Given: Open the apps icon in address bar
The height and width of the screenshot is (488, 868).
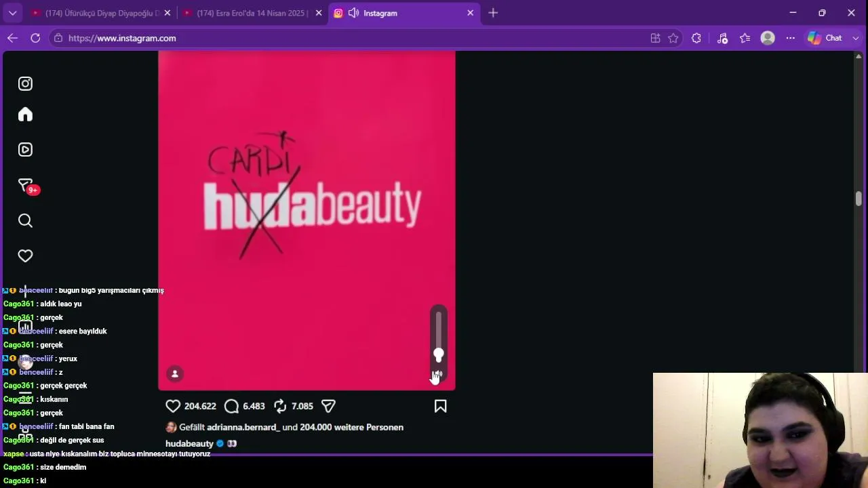Looking at the screenshot, I should point(655,38).
